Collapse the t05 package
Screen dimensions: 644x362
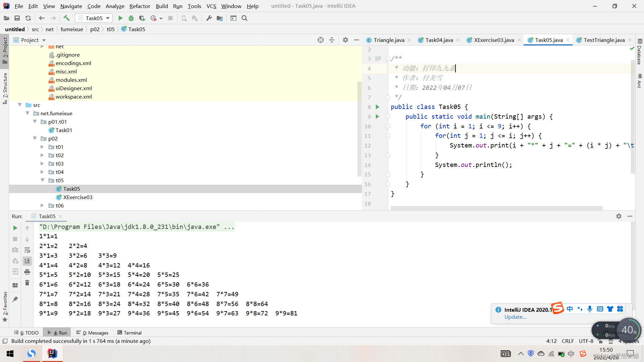pyautogui.click(x=42, y=180)
